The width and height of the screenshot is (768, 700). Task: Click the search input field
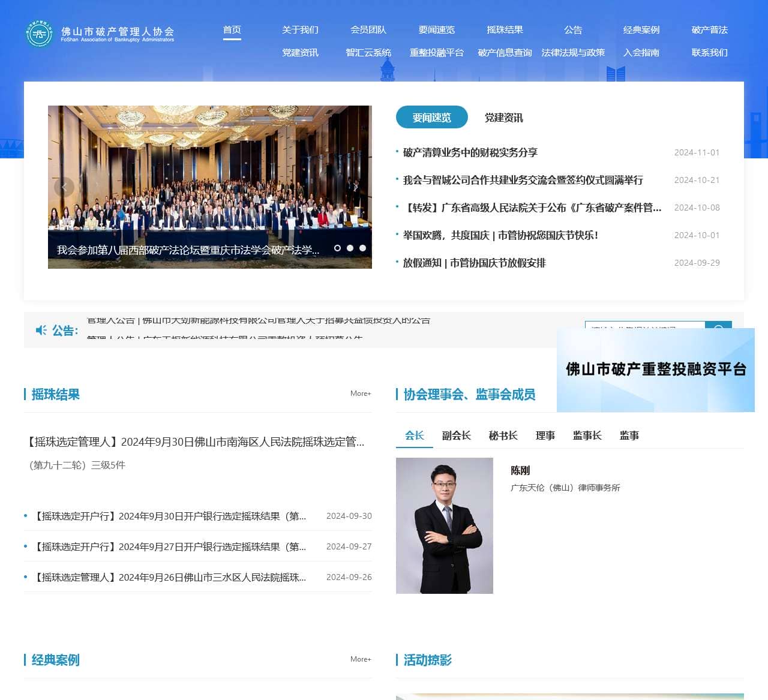click(x=645, y=328)
